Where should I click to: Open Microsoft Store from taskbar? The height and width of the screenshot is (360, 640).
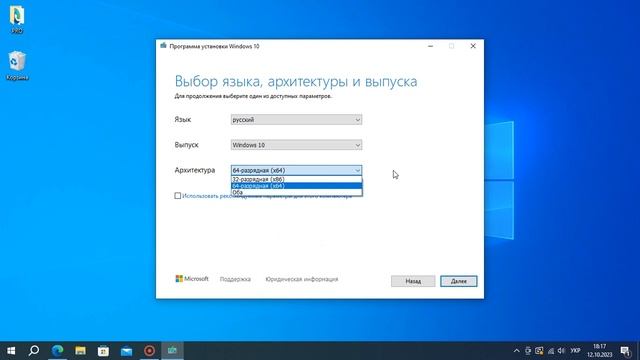[x=103, y=351]
